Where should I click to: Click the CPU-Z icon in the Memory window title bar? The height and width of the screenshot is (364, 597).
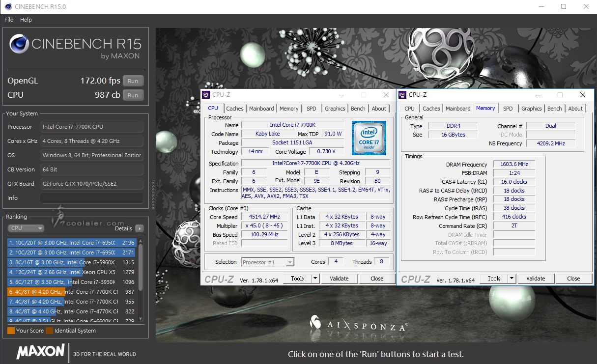coord(403,95)
